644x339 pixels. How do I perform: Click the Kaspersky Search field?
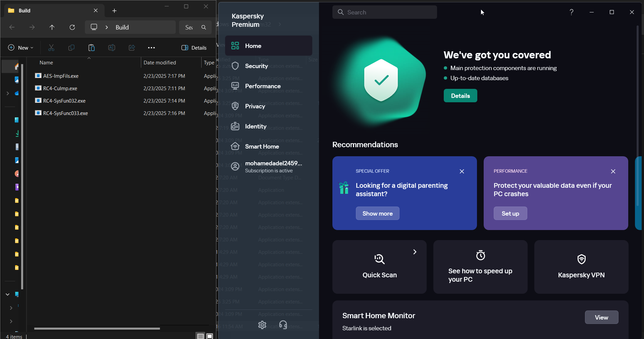(385, 12)
